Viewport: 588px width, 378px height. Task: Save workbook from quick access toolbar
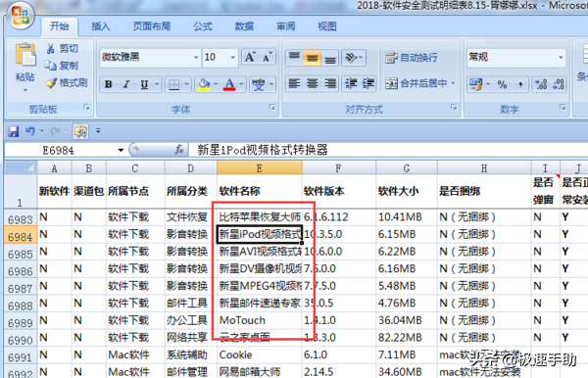(14, 131)
